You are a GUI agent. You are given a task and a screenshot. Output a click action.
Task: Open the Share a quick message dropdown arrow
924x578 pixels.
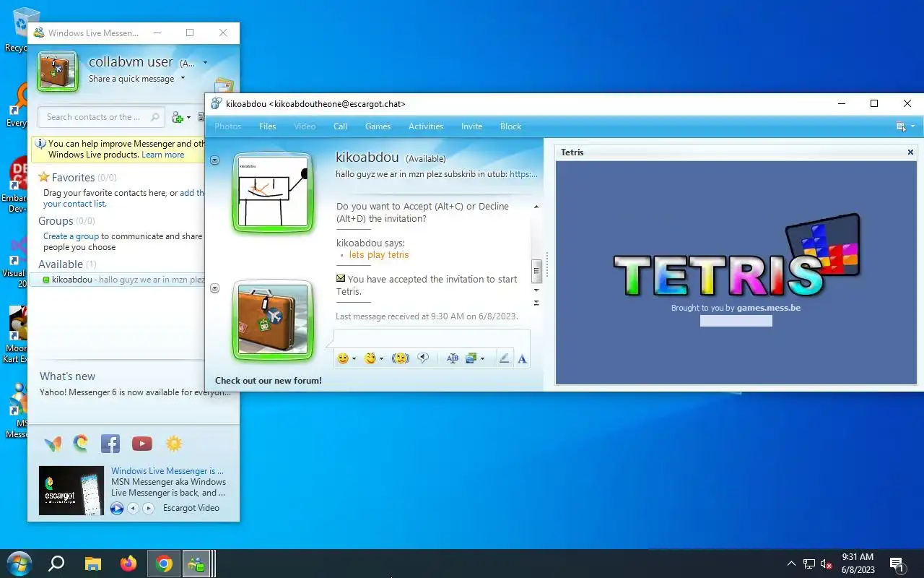(183, 78)
